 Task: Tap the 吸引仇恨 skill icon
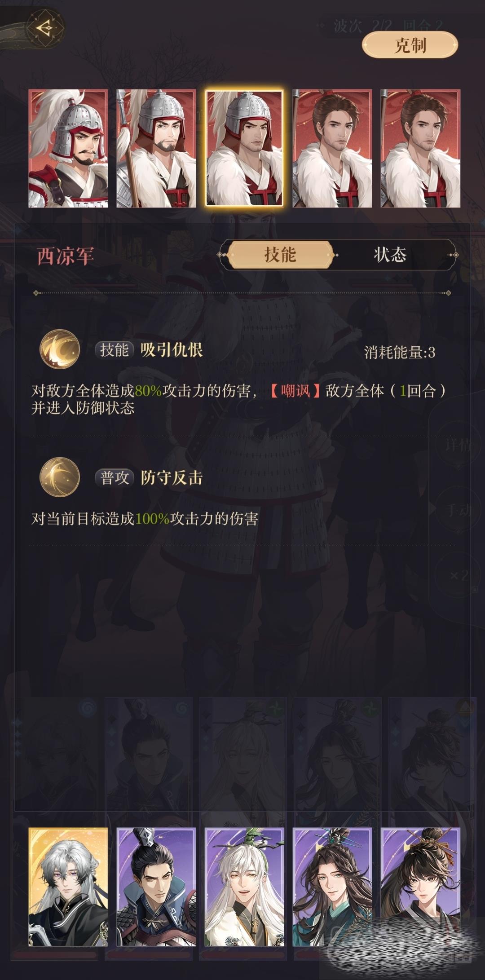(x=60, y=349)
